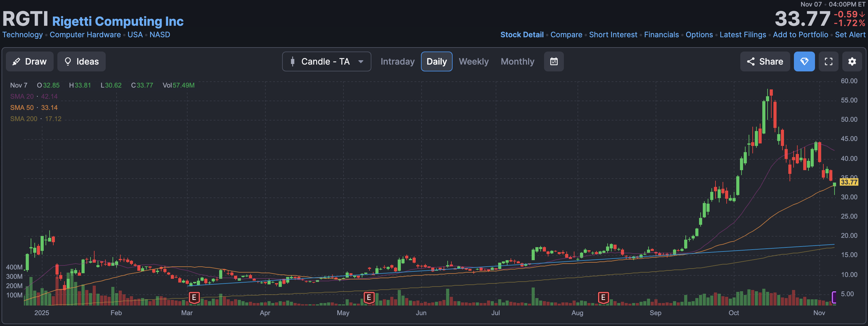Click the RGTI ticker symbol
The image size is (868, 326).
25,19
